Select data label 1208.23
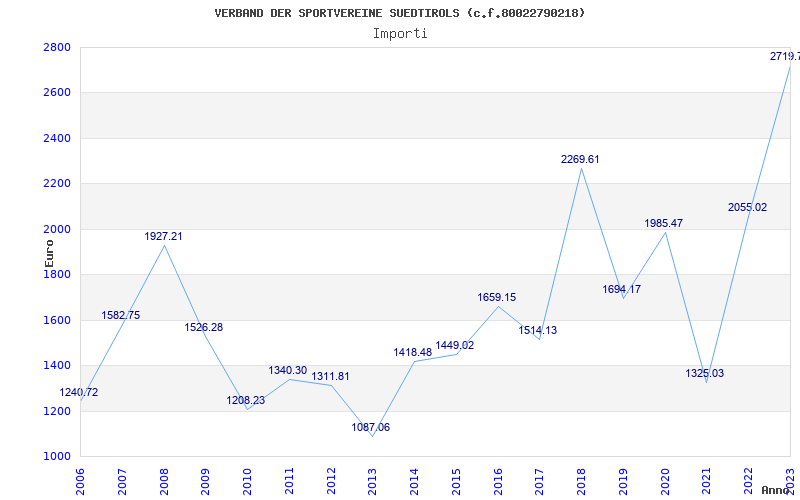Viewport: 800px width, 500px height. 246,400
